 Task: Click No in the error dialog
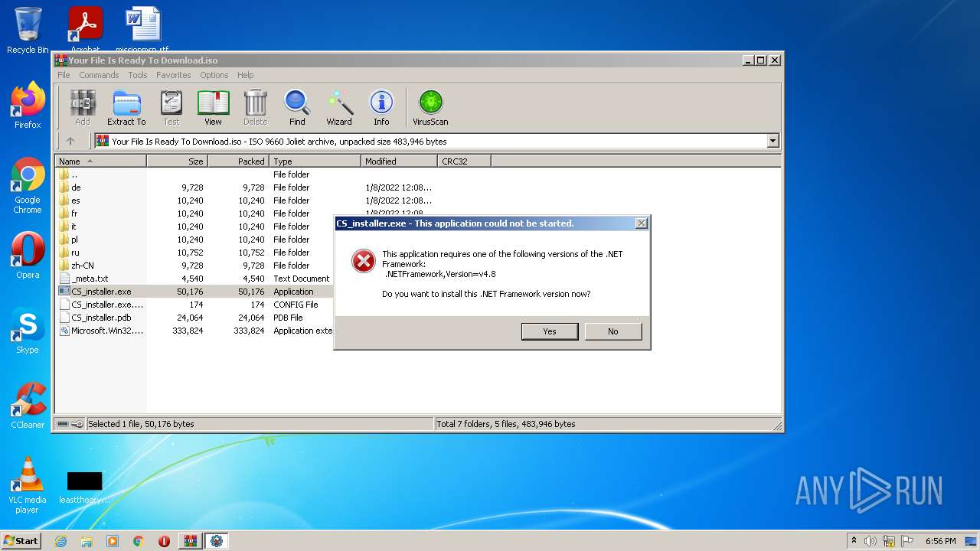[x=612, y=331]
